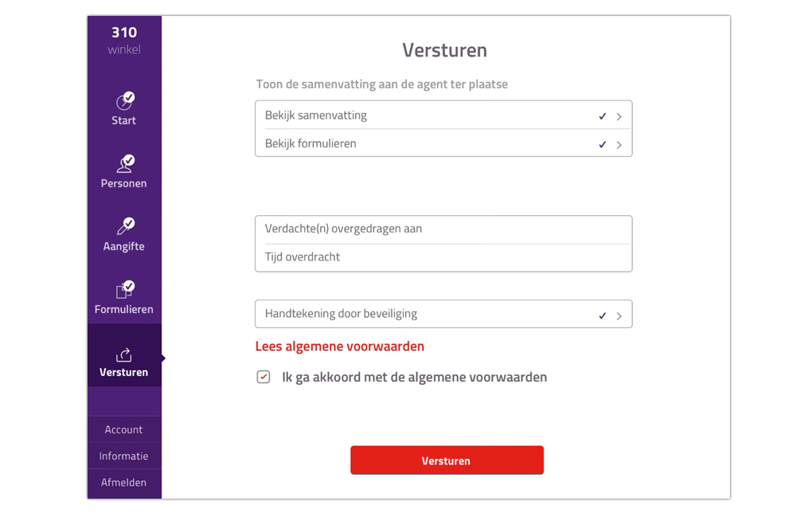
Task: Open the Informatie menu item
Action: point(123,456)
